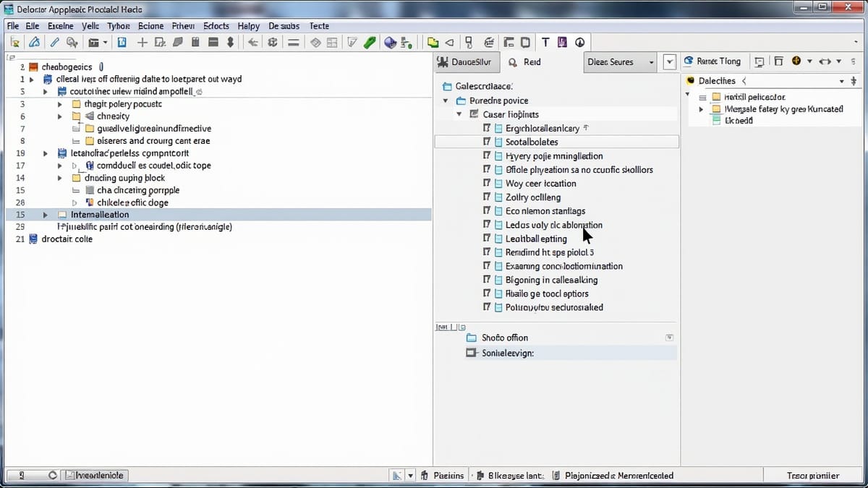Click the search icon next to Reid
This screenshot has width=868, height=488.
[x=513, y=62]
